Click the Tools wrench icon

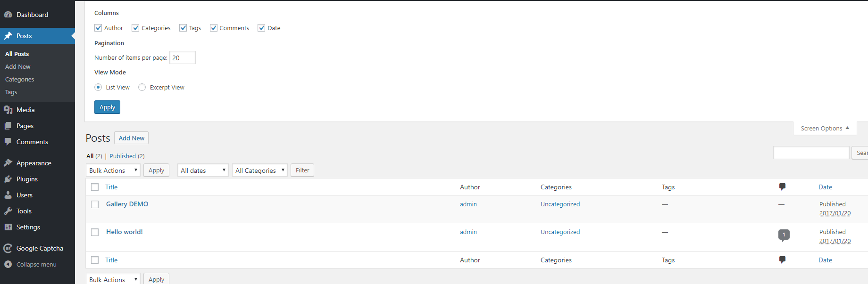(x=8, y=211)
